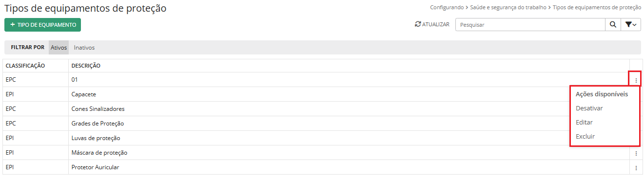Click the plus TIPO DE EQUIPAMENTO button
Viewport: 644px width, 178px height.
43,24
